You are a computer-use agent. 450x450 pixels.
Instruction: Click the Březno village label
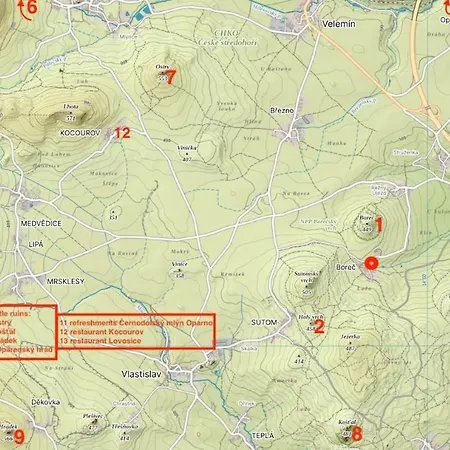pos(282,111)
